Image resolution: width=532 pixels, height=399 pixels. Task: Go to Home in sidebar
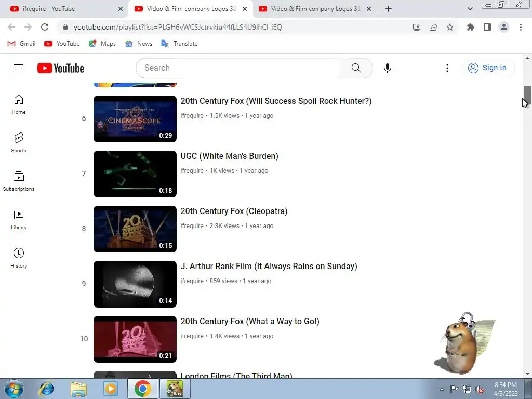click(19, 104)
